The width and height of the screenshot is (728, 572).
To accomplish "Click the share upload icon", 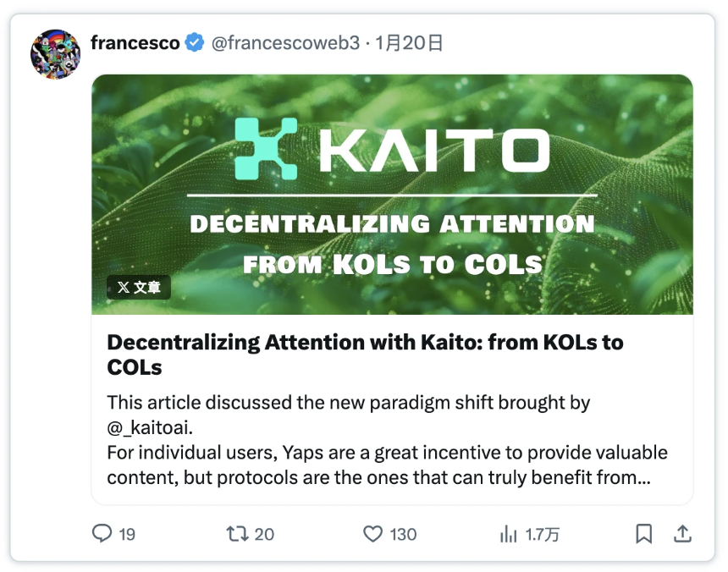I will point(682,534).
